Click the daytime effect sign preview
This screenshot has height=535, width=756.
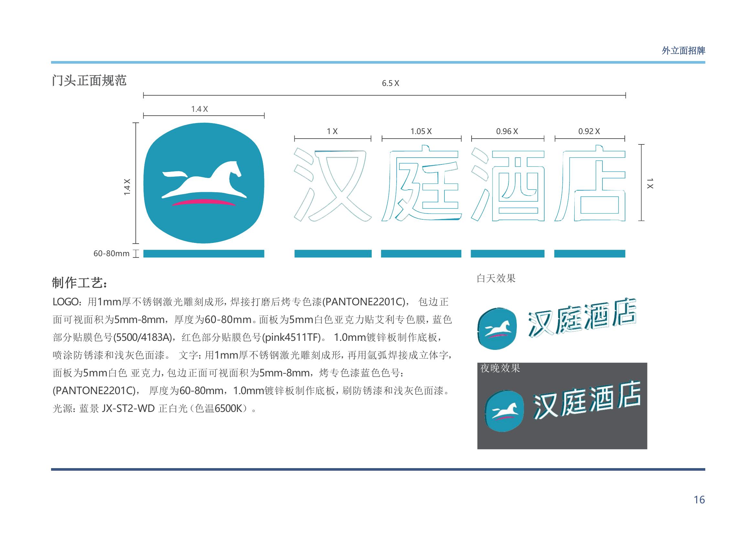[x=557, y=324]
